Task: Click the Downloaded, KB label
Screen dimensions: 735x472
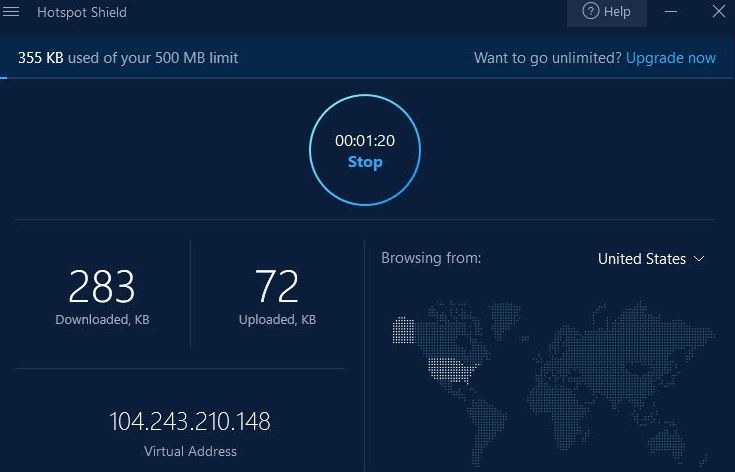Action: point(102,320)
